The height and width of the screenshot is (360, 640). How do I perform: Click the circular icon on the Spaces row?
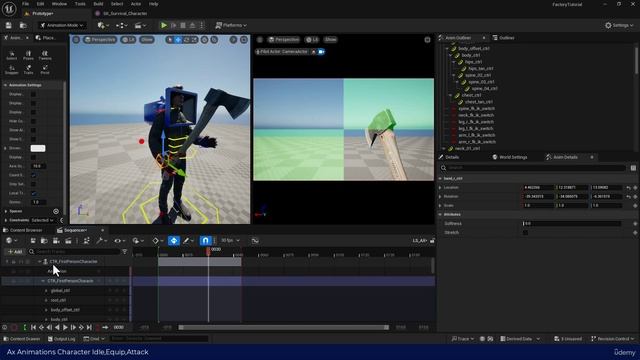tap(56, 211)
